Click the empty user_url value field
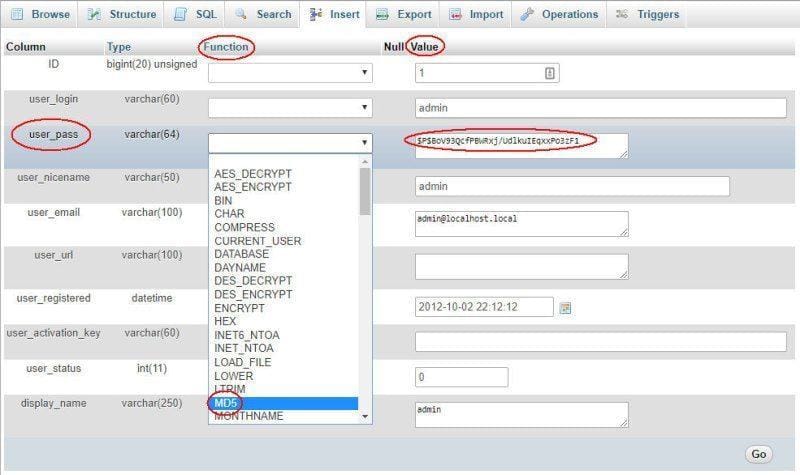The image size is (800, 475). click(x=521, y=266)
